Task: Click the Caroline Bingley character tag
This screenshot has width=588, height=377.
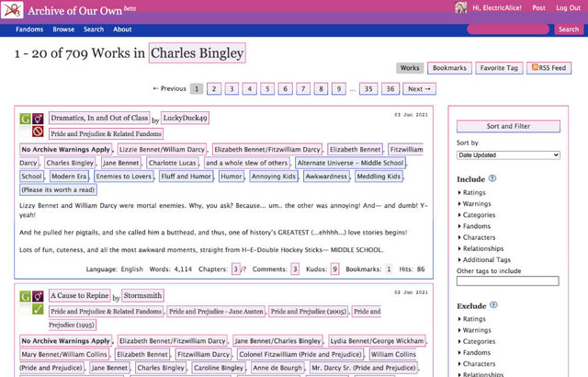Action: (219, 368)
